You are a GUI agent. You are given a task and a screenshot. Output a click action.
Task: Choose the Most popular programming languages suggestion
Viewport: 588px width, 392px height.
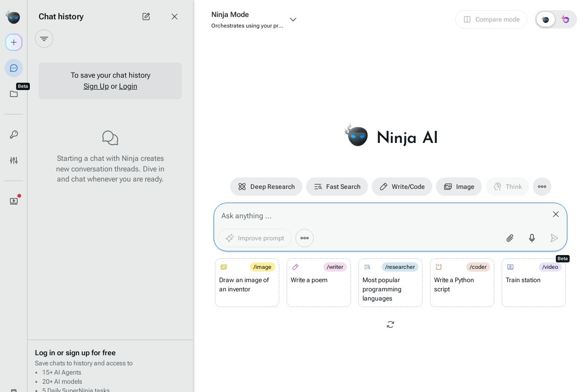(390, 283)
